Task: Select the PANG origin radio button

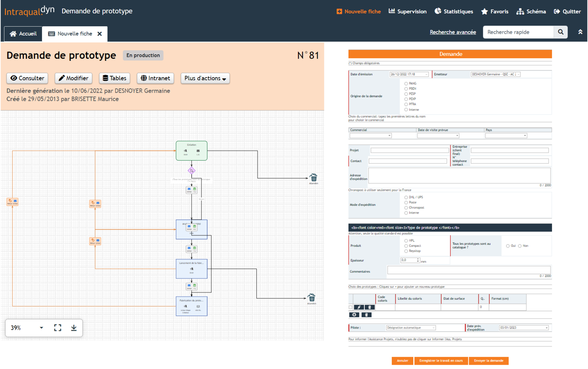Action: (406, 84)
